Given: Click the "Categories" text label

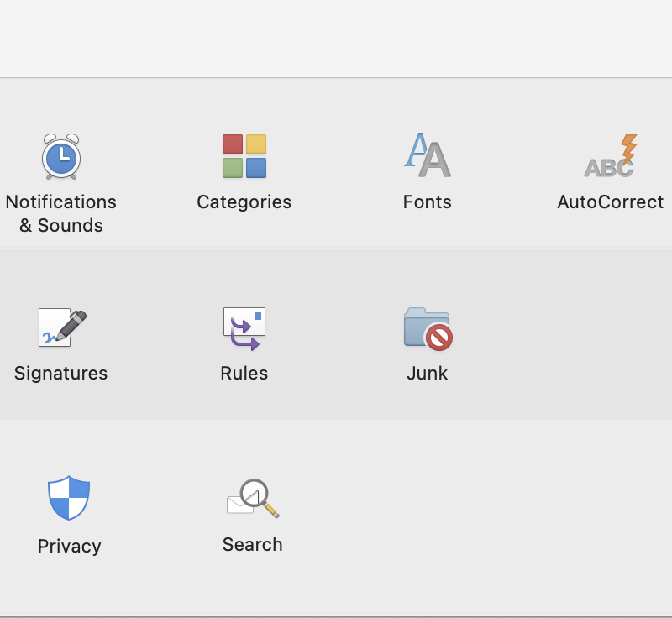Looking at the screenshot, I should (x=244, y=202).
